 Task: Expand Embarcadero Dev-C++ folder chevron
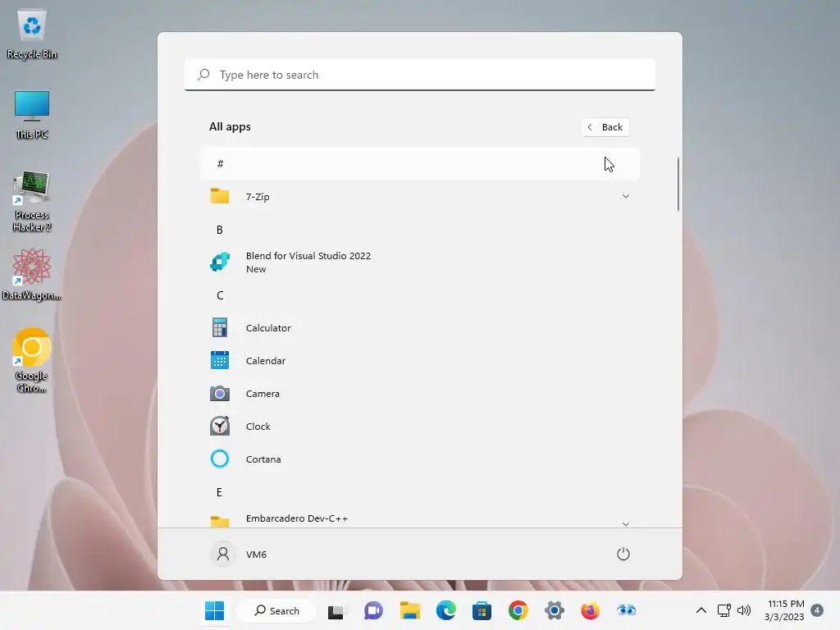625,524
